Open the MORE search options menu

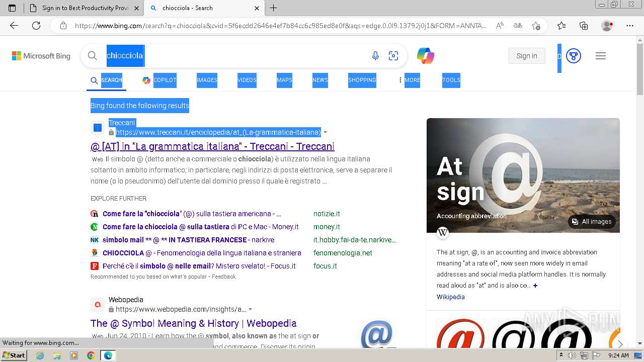tap(409, 80)
